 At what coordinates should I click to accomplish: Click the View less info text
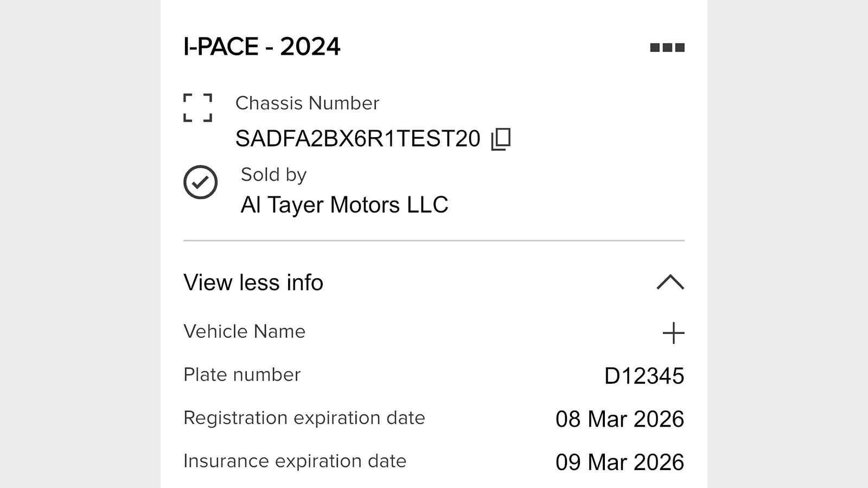coord(253,282)
